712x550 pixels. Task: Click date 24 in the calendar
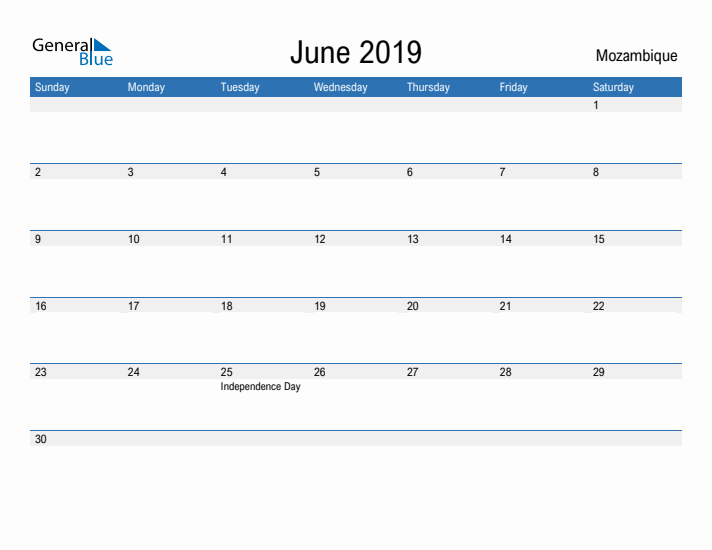tap(134, 372)
